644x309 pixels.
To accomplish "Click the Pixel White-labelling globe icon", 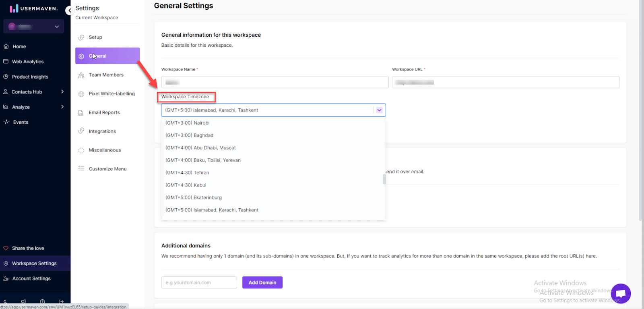I will (81, 94).
